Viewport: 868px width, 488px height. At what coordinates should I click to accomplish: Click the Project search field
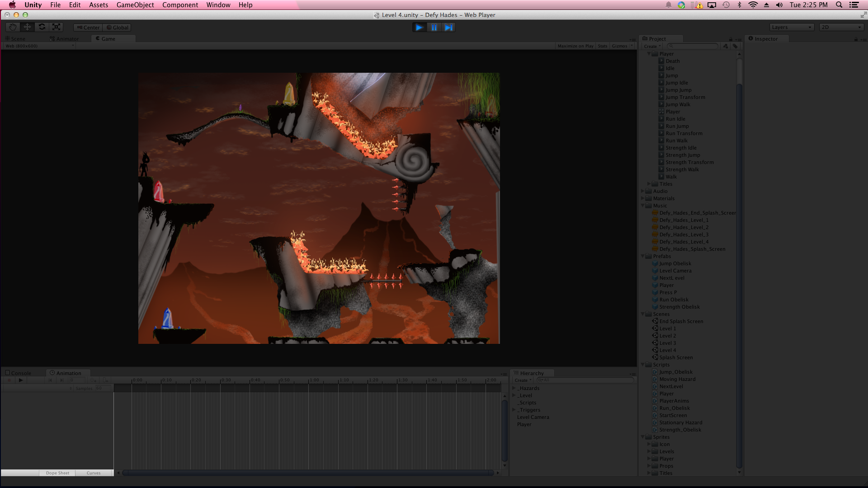(x=692, y=47)
